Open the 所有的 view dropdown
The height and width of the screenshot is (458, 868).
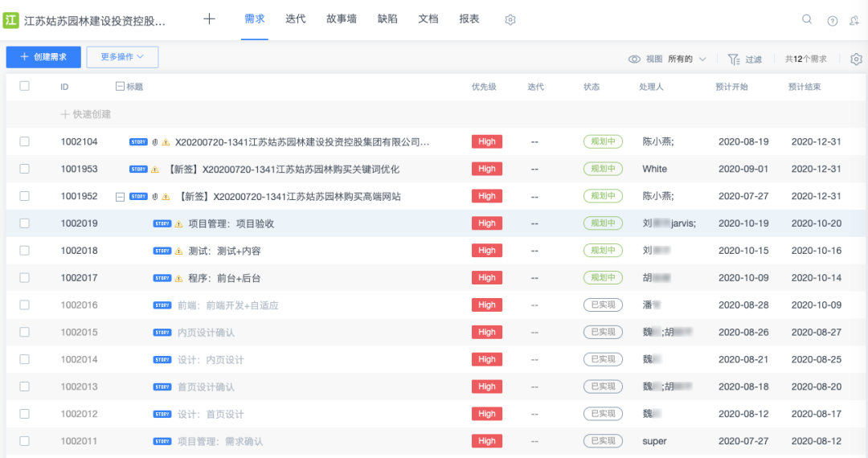point(687,59)
